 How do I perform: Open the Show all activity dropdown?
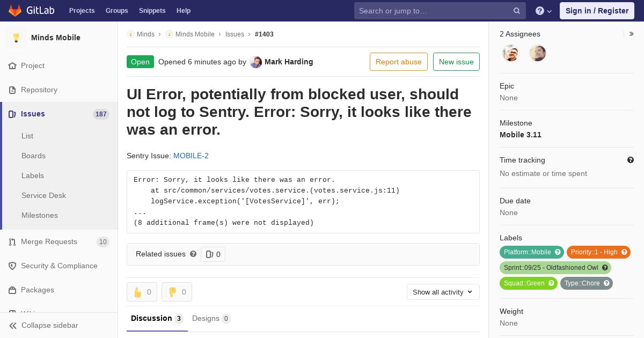coord(443,292)
